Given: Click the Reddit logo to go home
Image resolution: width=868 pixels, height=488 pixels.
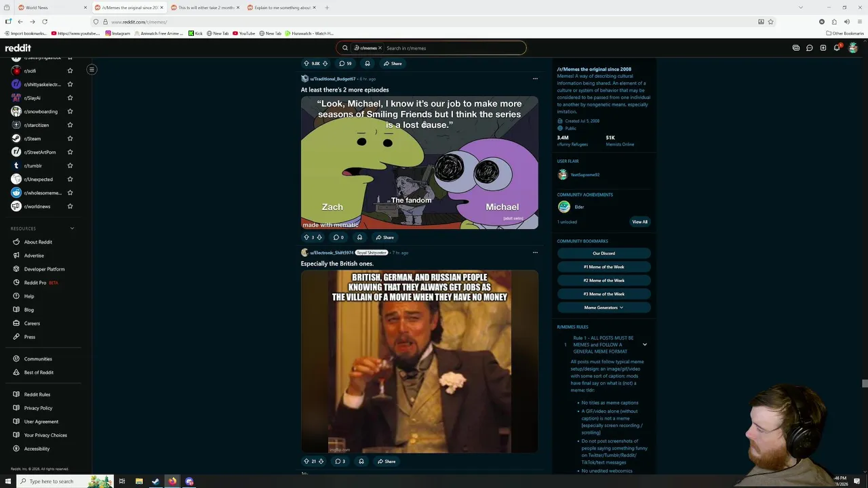Looking at the screenshot, I should [x=18, y=48].
